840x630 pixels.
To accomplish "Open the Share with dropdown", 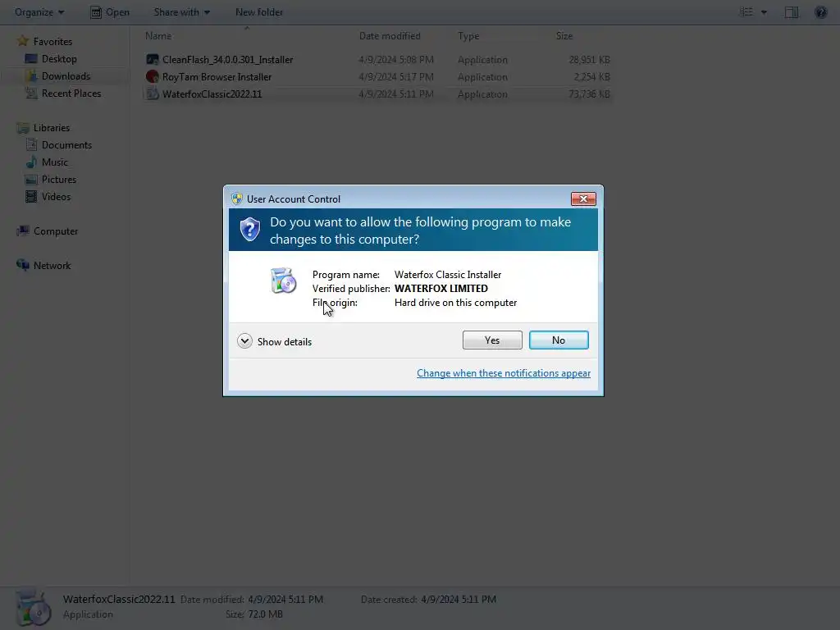I will (x=181, y=11).
